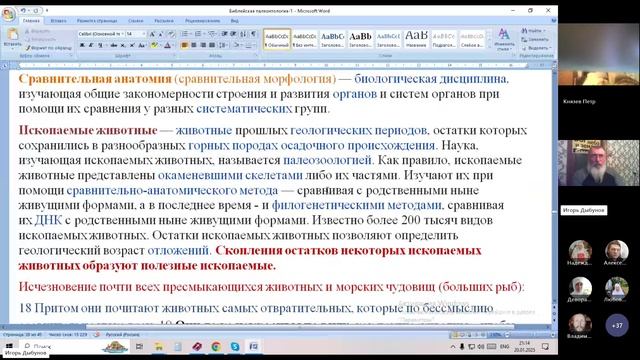The width and height of the screenshot is (640, 360).
Task: Open the font name combo box
Action: tap(100, 34)
